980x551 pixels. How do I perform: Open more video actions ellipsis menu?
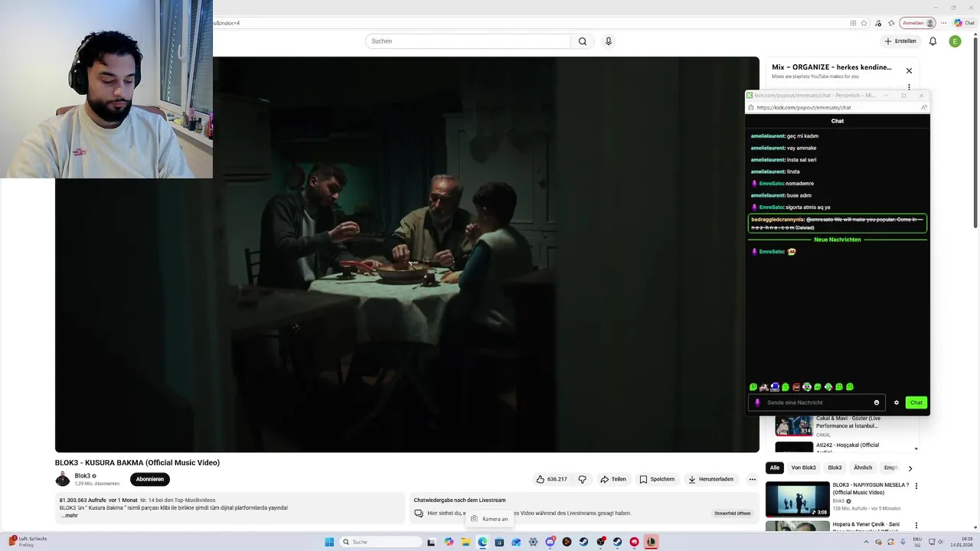click(753, 479)
